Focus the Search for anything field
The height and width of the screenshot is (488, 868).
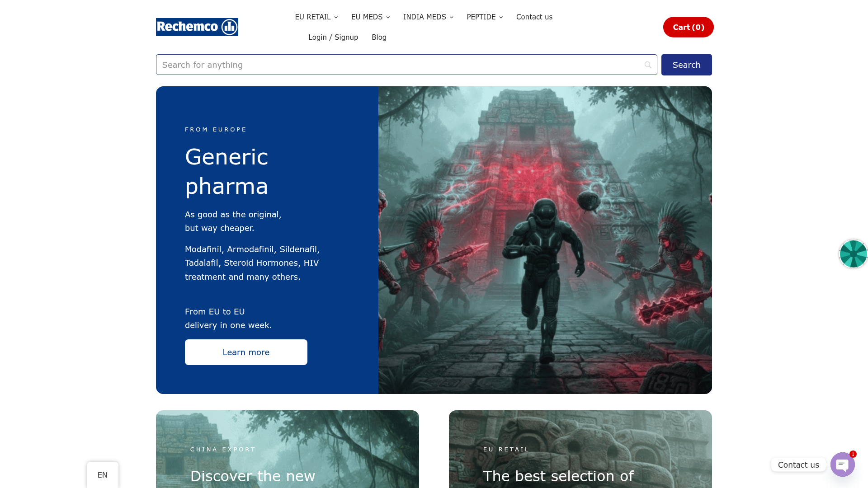[x=406, y=65]
